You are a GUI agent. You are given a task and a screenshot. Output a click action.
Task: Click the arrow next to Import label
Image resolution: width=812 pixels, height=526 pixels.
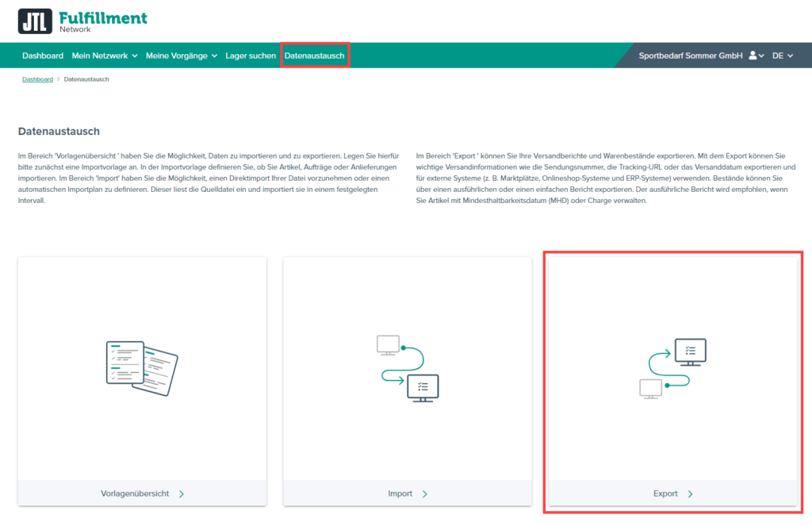point(425,493)
